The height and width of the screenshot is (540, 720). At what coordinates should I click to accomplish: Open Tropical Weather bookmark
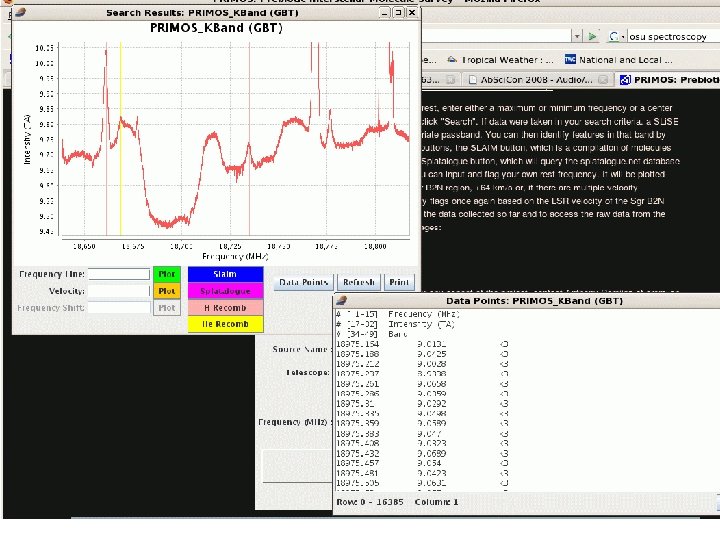[x=500, y=60]
